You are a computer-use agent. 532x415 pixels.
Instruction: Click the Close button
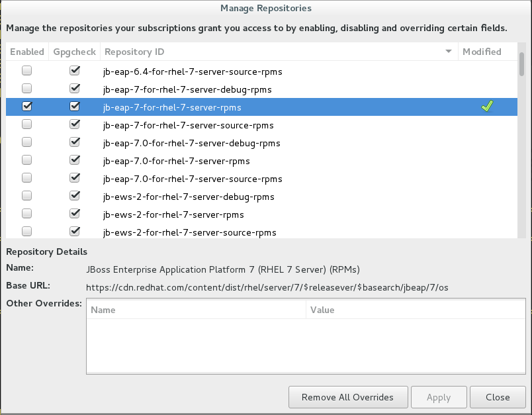point(497,397)
